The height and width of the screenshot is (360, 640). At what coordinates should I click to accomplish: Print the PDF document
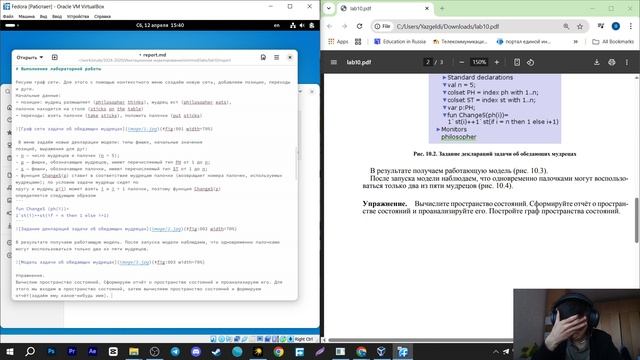[611, 62]
